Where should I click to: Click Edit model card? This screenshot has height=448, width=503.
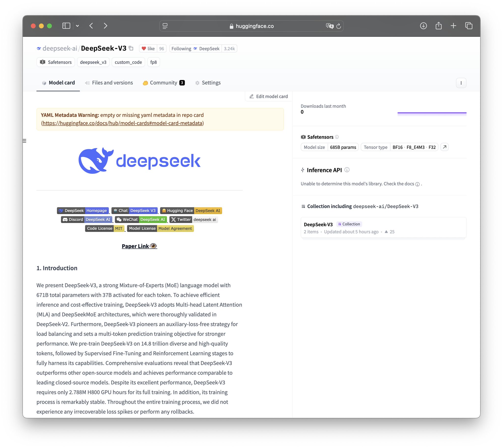[x=269, y=96]
